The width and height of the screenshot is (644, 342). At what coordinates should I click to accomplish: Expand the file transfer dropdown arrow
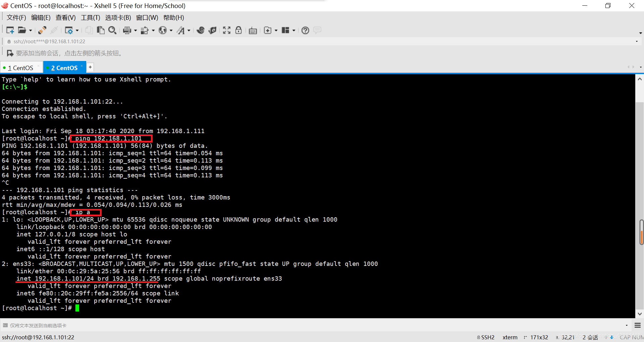153,31
